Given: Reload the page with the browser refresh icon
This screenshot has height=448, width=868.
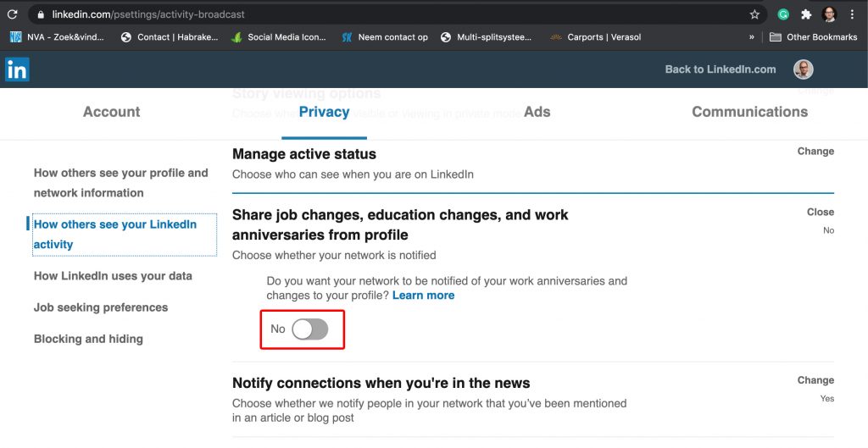Looking at the screenshot, I should (x=12, y=14).
